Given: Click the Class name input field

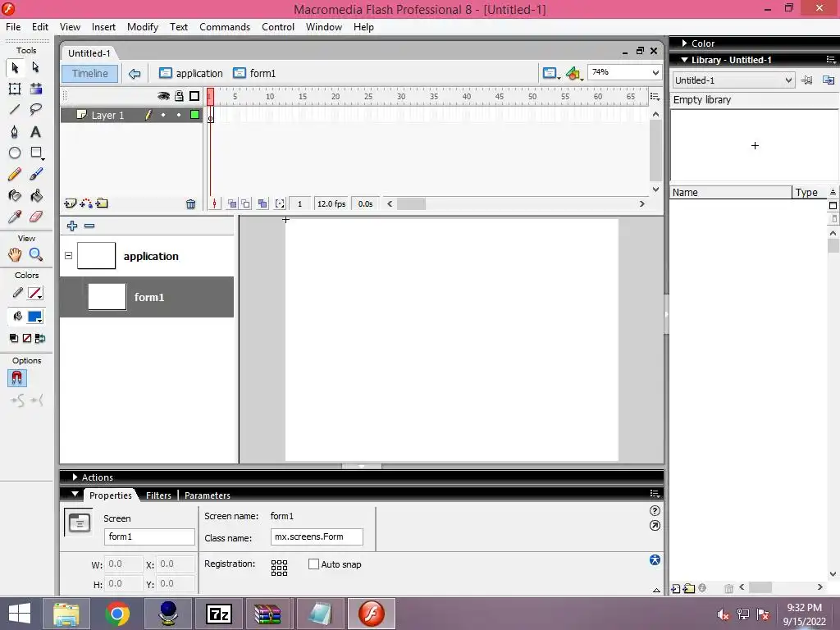Looking at the screenshot, I should [317, 536].
